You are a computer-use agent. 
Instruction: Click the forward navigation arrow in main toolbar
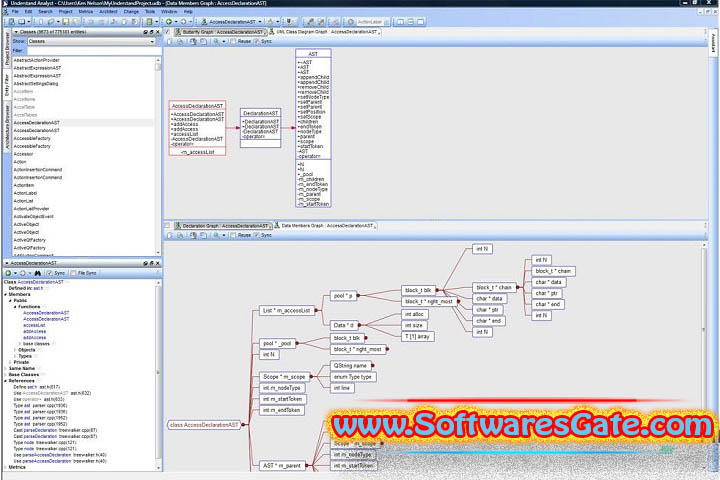pos(183,22)
